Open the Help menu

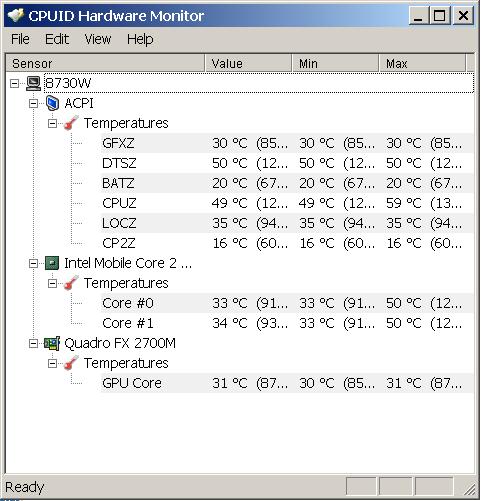coord(140,39)
